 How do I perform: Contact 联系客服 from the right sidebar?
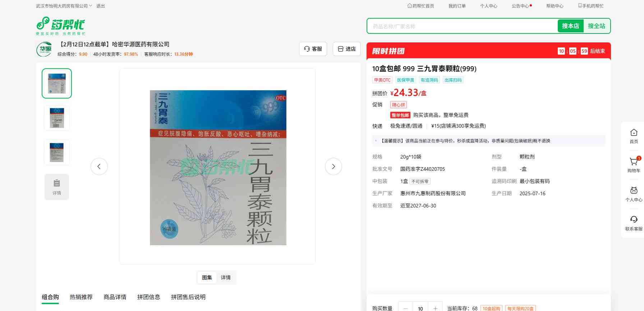634,223
